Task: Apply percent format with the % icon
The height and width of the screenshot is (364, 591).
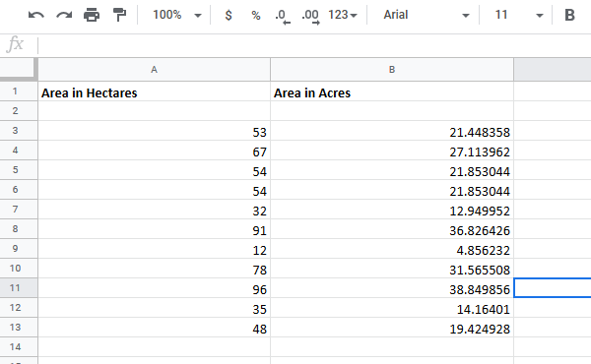Action: pos(256,15)
